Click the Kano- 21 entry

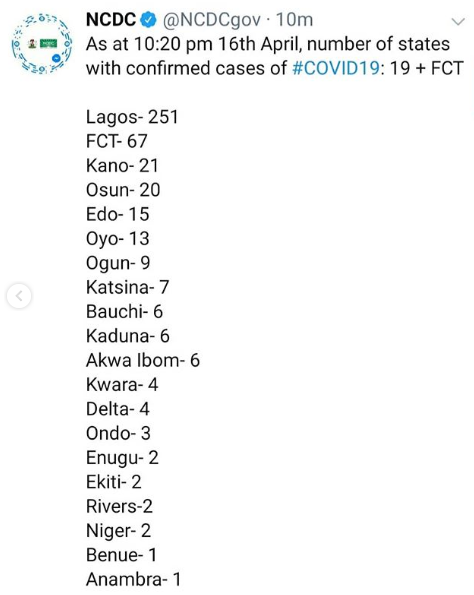click(122, 165)
